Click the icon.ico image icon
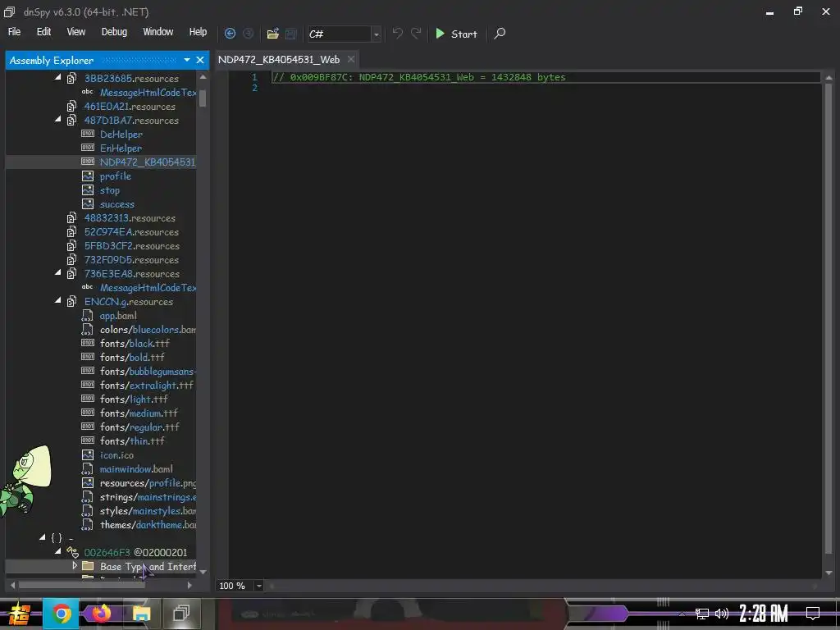 point(88,454)
